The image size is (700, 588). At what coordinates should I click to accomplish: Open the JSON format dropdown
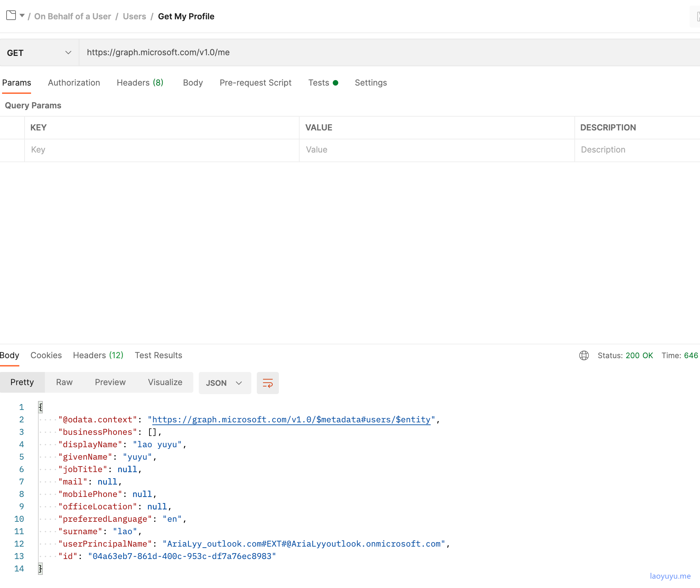click(x=225, y=383)
